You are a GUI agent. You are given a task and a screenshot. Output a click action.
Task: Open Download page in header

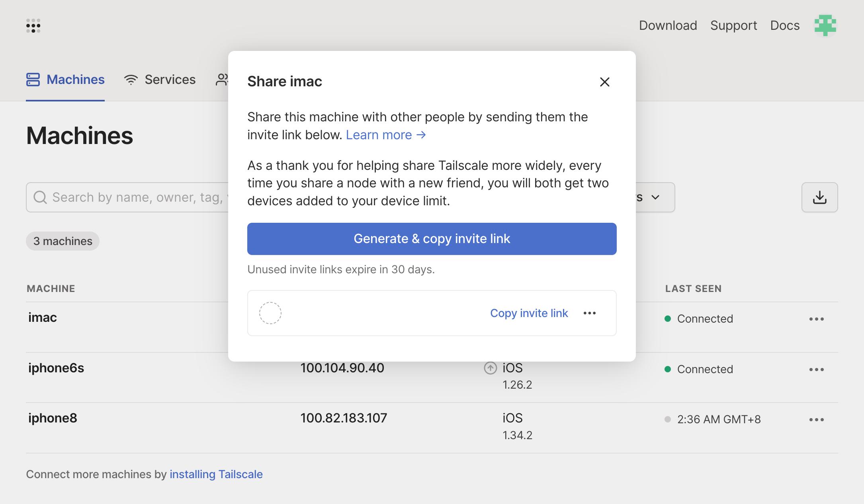pos(668,25)
